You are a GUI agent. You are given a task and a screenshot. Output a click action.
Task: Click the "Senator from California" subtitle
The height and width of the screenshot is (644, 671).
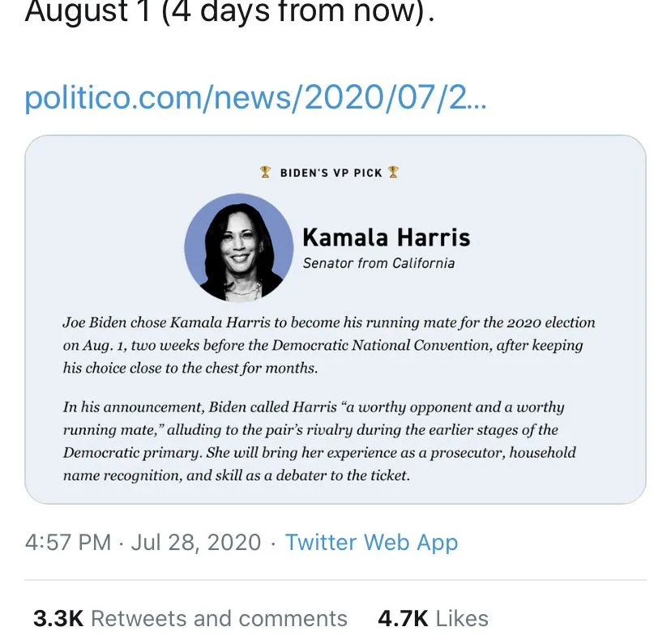[378, 262]
